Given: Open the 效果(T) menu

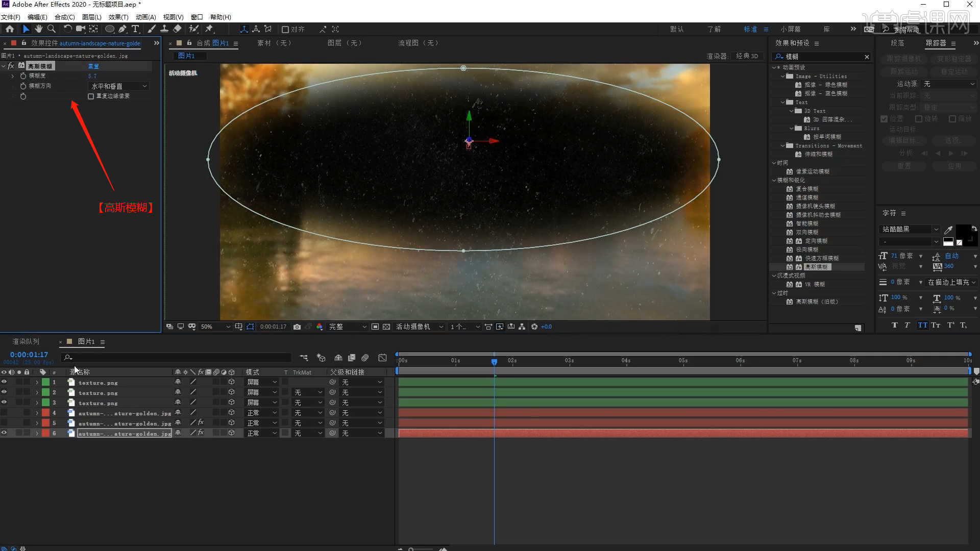Looking at the screenshot, I should point(118,17).
